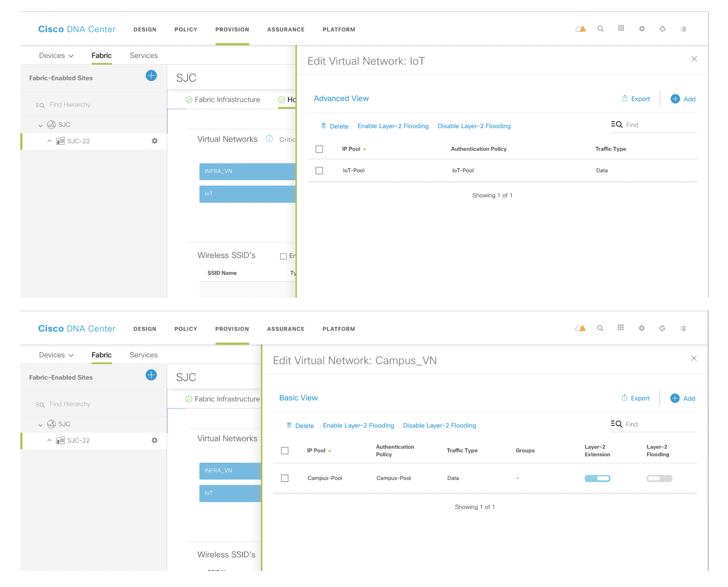Open the Devices dropdown in the upper window
728x587 pixels.
pyautogui.click(x=56, y=56)
